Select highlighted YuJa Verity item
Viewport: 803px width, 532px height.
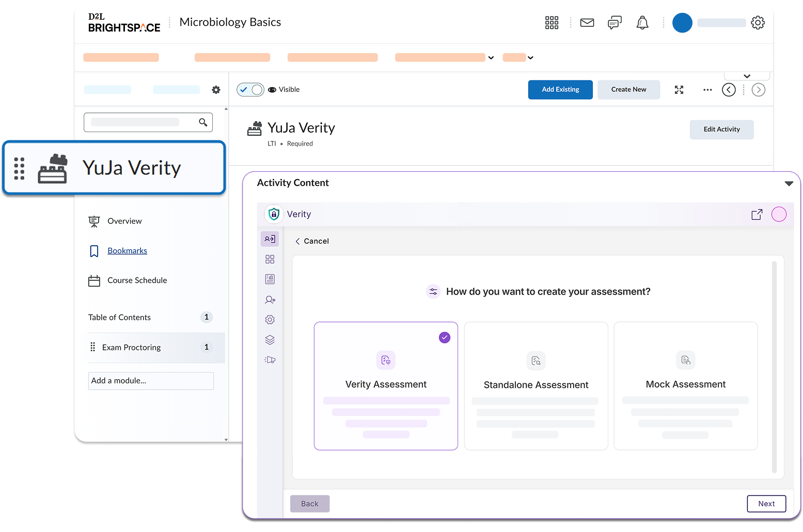point(114,168)
